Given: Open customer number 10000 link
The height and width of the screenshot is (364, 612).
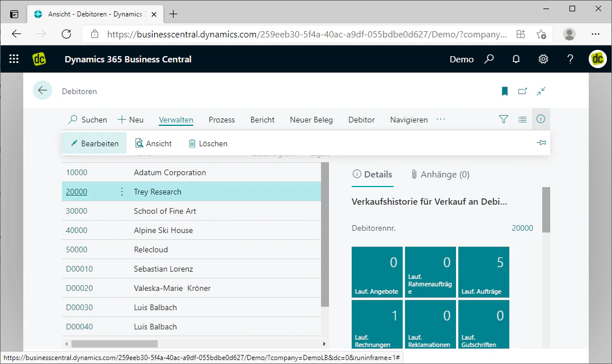Looking at the screenshot, I should pyautogui.click(x=77, y=172).
